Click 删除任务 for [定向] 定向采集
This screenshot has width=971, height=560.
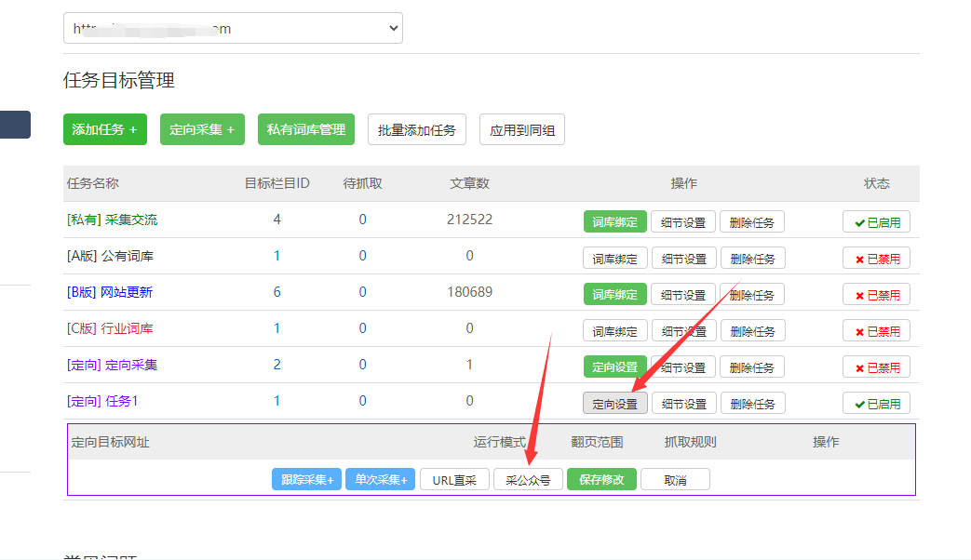752,367
